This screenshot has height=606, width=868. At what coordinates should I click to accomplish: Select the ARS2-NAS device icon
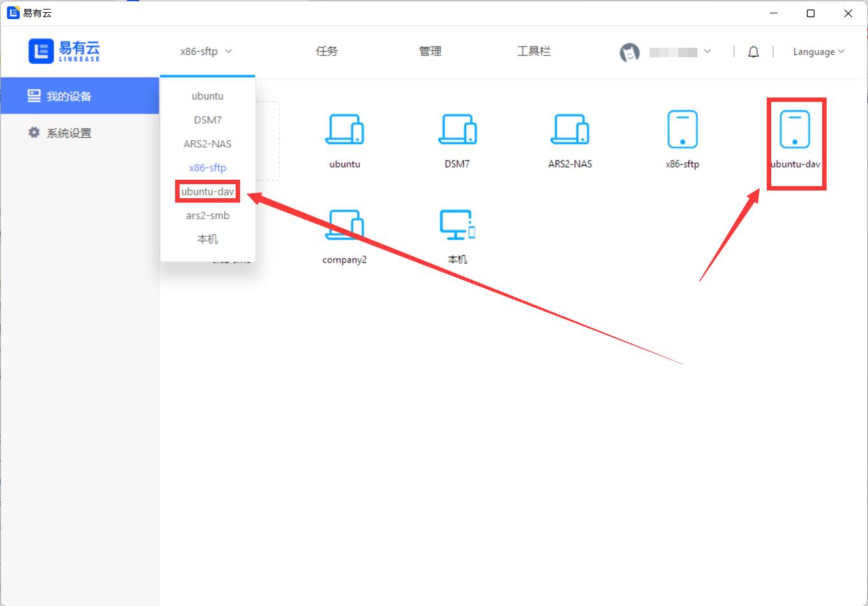(x=570, y=129)
